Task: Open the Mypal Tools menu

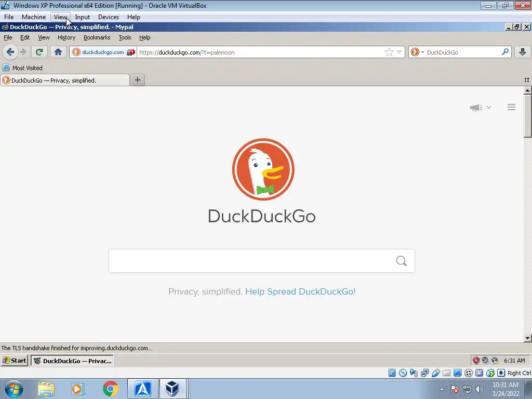Action: click(125, 37)
